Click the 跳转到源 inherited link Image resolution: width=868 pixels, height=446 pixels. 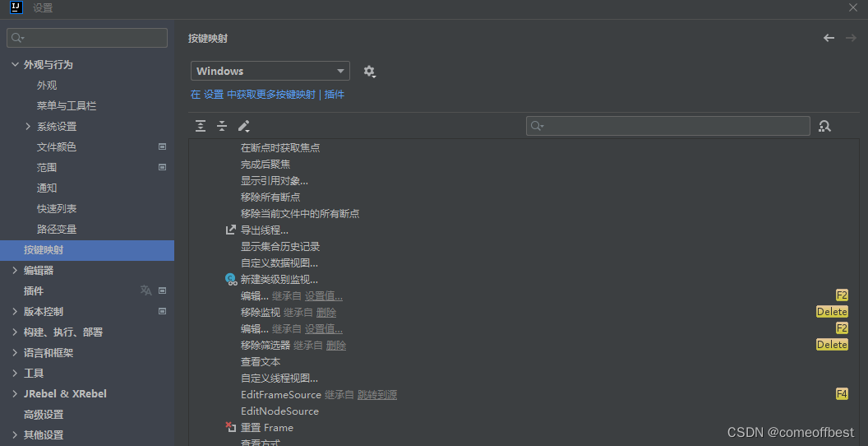point(377,394)
